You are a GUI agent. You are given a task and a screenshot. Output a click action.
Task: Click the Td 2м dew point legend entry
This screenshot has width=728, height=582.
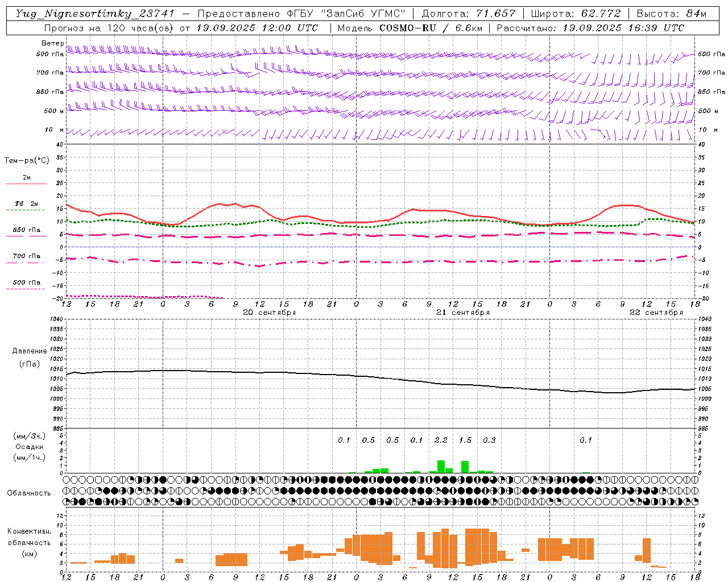(27, 203)
